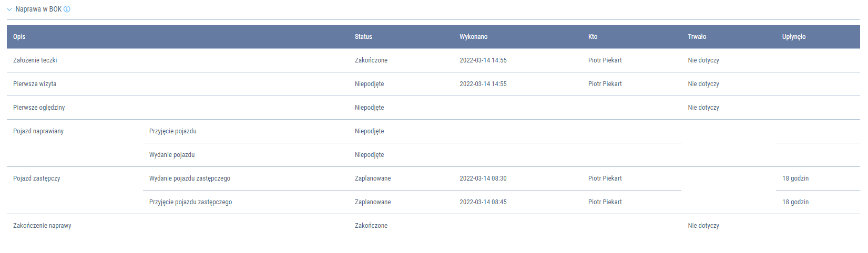Viewport: 868px width, 253px height.
Task: Select the Pierwsza wizyta row
Action: [x=35, y=84]
